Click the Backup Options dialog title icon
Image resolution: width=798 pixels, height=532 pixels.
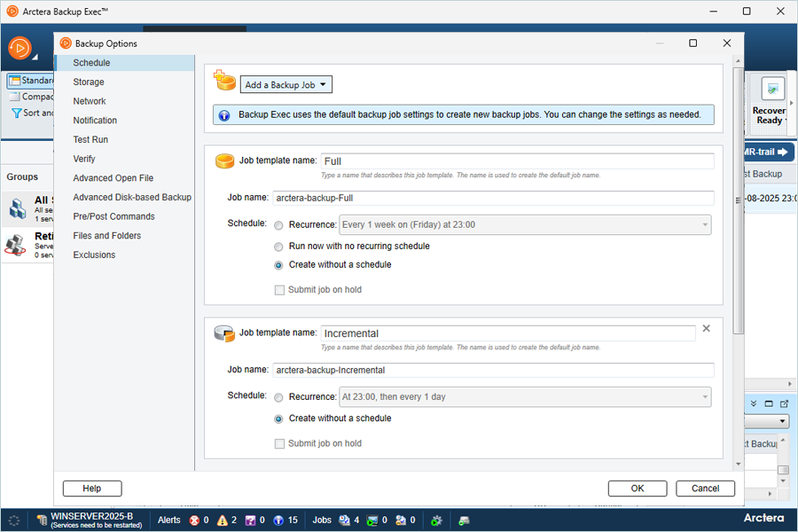(66, 43)
